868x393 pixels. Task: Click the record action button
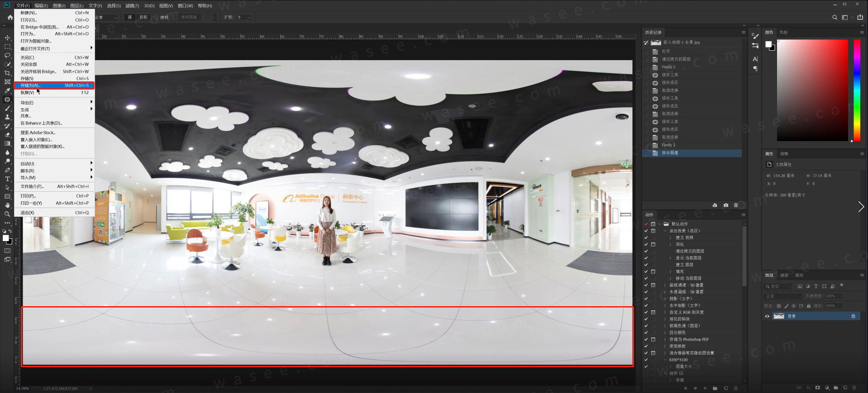(x=695, y=388)
